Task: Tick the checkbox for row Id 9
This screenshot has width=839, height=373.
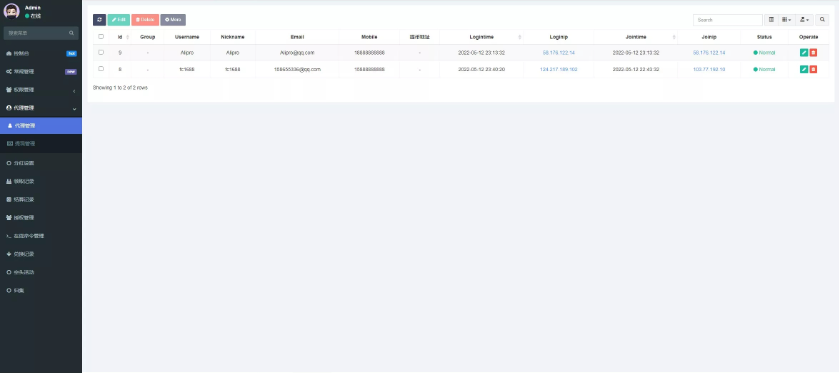Action: point(101,52)
